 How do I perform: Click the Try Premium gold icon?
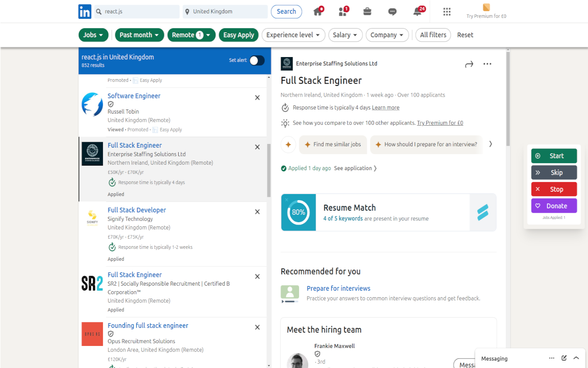486,7
